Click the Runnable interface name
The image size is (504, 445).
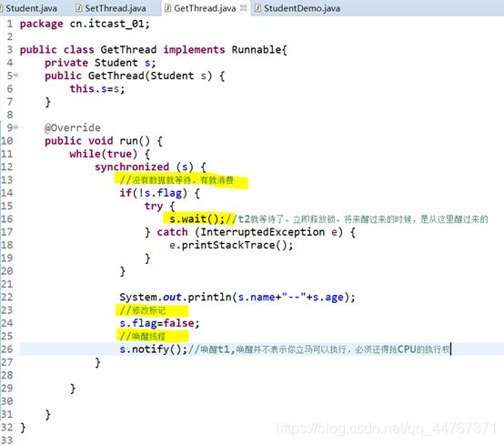point(257,50)
